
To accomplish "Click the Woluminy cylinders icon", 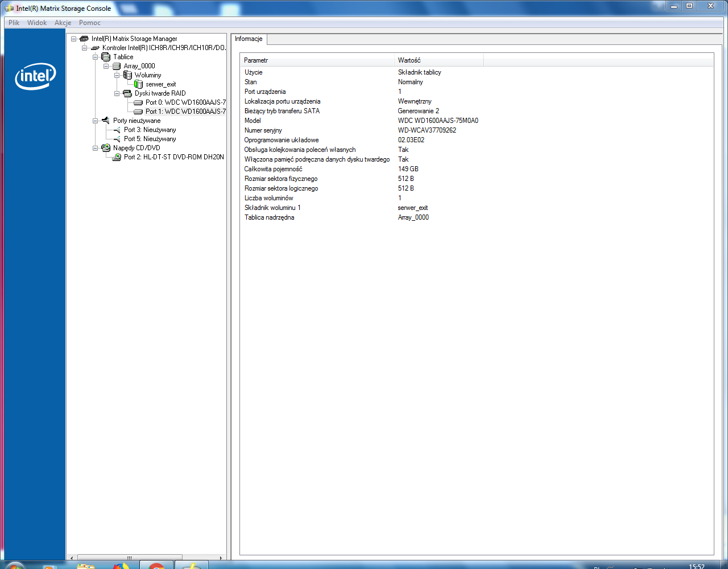I will point(127,75).
